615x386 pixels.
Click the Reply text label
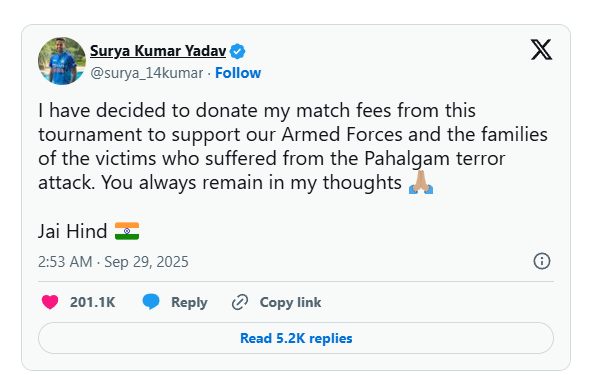point(189,302)
